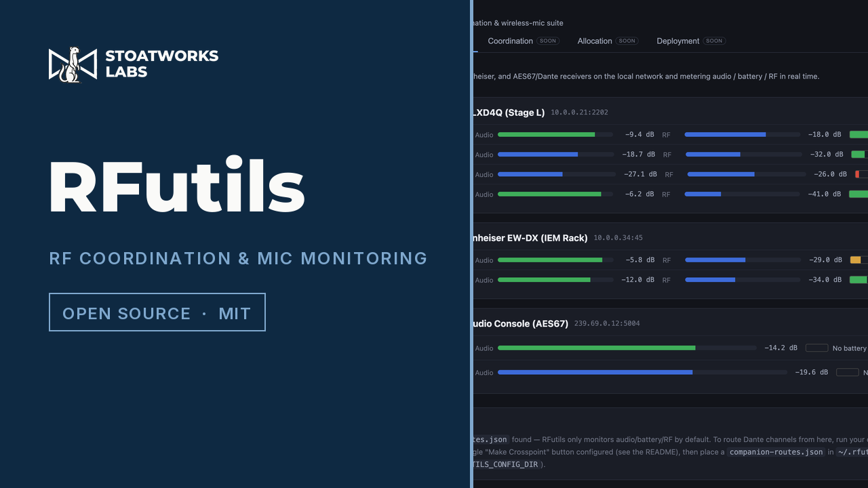Click the green audio meter reading −5.8 dB

[555, 260]
